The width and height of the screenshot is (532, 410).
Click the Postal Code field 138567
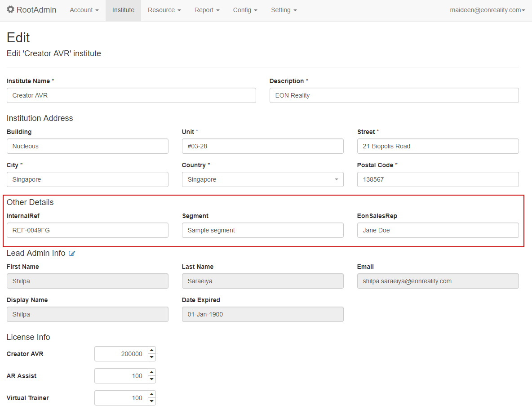coord(438,179)
